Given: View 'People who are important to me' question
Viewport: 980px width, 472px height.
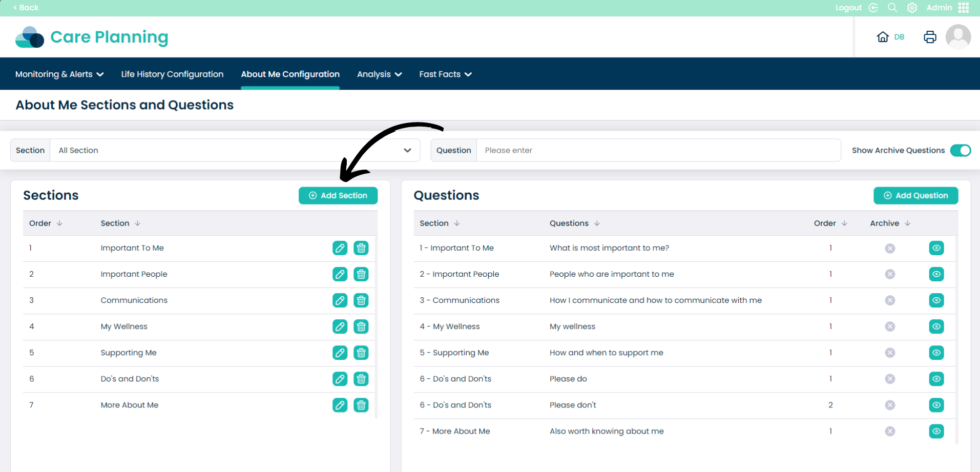Looking at the screenshot, I should (936, 274).
